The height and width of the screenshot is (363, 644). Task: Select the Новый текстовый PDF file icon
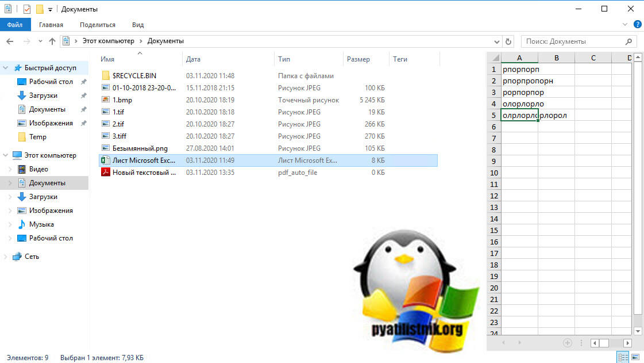106,172
